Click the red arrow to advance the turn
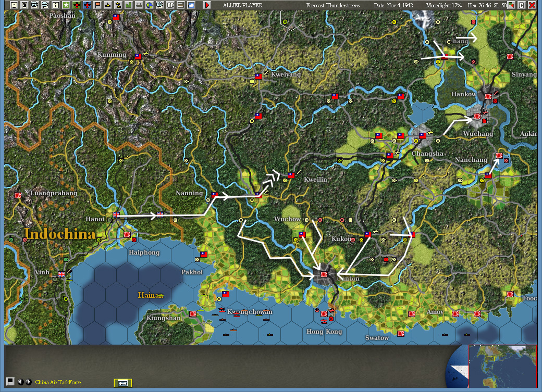 point(208,5)
